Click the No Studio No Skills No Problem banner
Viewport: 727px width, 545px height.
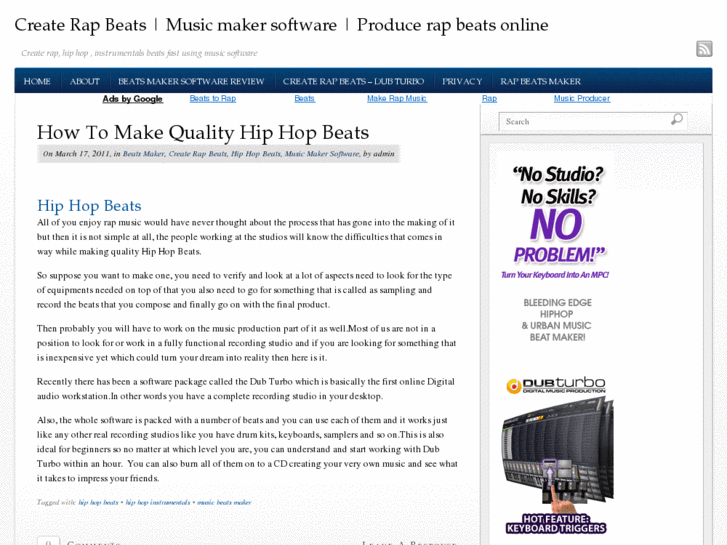tap(558, 214)
